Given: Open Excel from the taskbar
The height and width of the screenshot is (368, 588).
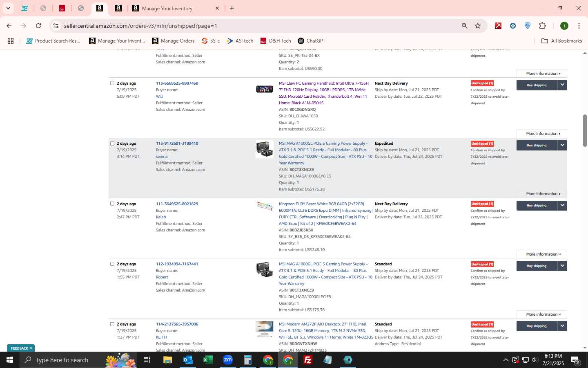Looking at the screenshot, I should [208, 360].
